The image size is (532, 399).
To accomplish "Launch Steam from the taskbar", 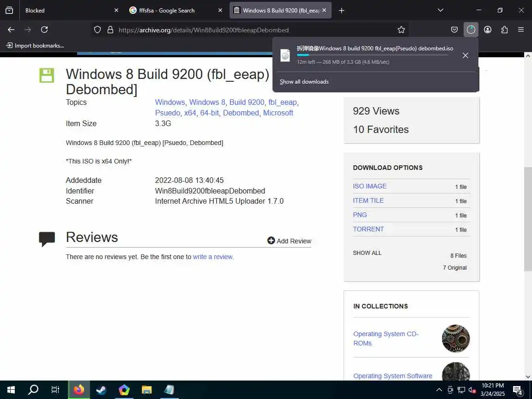I will click(101, 389).
